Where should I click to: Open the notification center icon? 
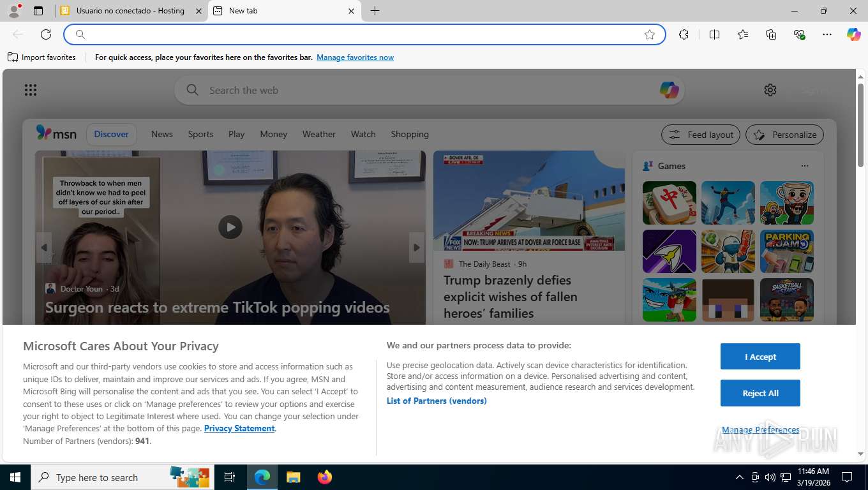click(847, 477)
